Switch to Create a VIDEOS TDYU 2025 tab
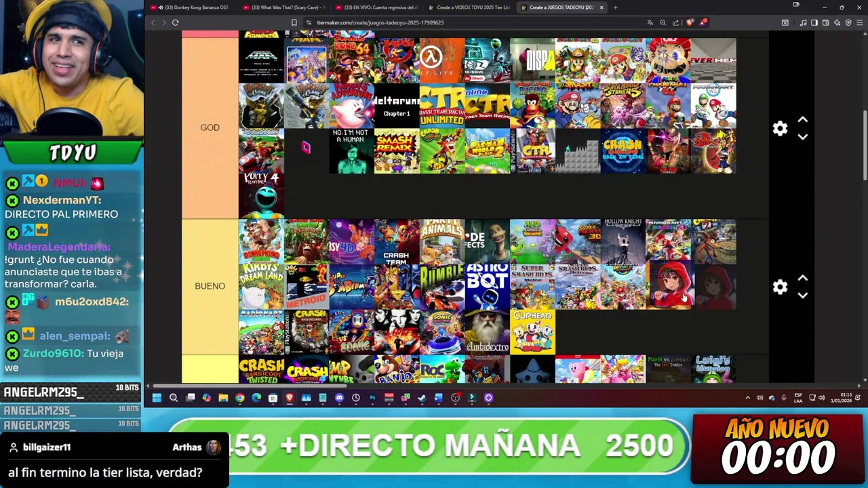 pos(471,7)
